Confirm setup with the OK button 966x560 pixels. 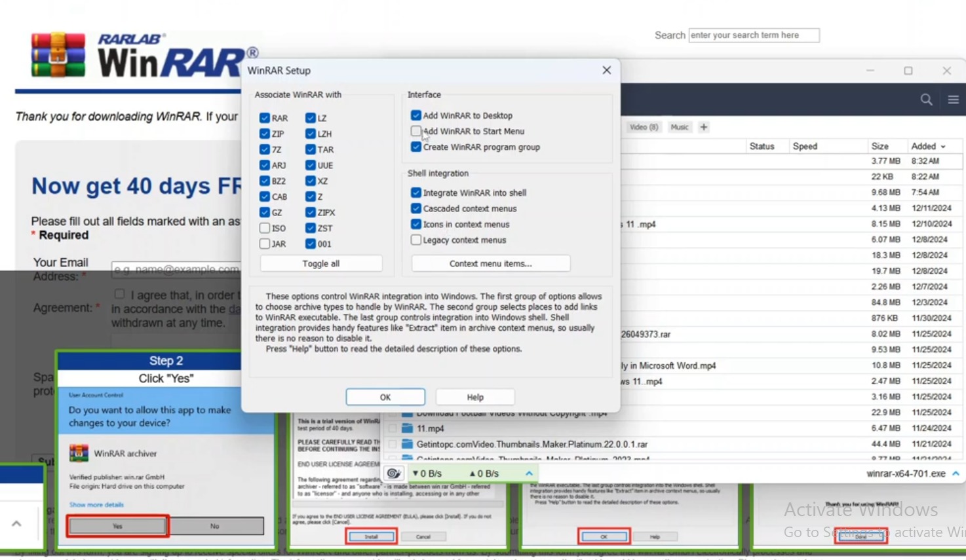pyautogui.click(x=385, y=397)
